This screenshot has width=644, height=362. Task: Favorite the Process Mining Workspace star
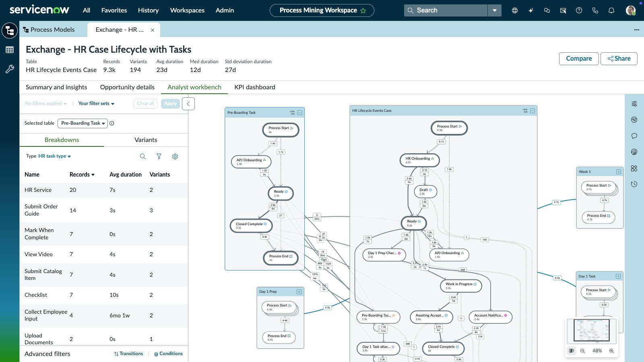pyautogui.click(x=363, y=11)
